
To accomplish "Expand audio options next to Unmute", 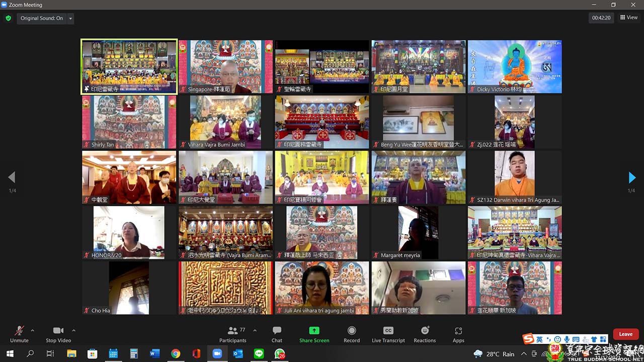I will pos(33,330).
